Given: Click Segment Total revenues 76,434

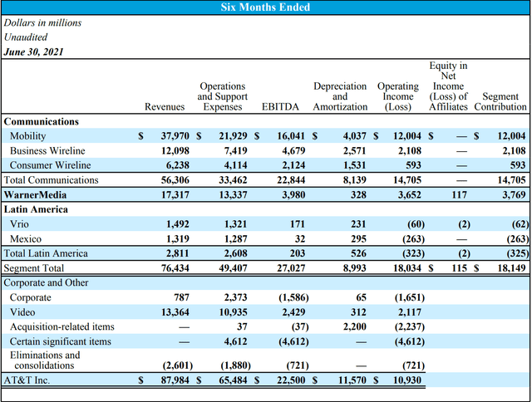Looking at the screenshot, I should 175,268.
